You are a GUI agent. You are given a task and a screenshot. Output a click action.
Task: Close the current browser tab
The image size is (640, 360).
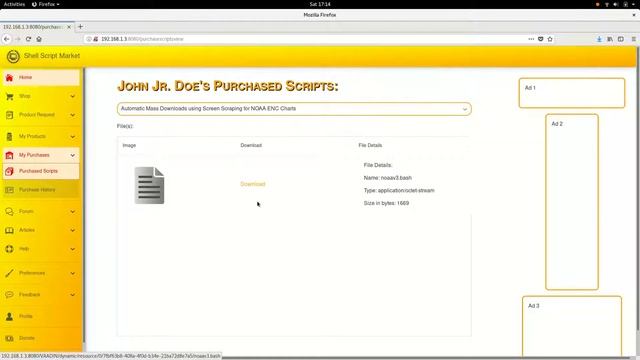click(x=69, y=27)
